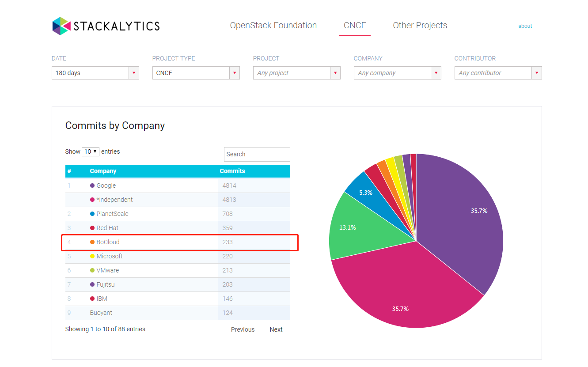Viewport: 588px width, 367px height.
Task: Click the yellow dot beside Microsoft
Action: (92, 256)
